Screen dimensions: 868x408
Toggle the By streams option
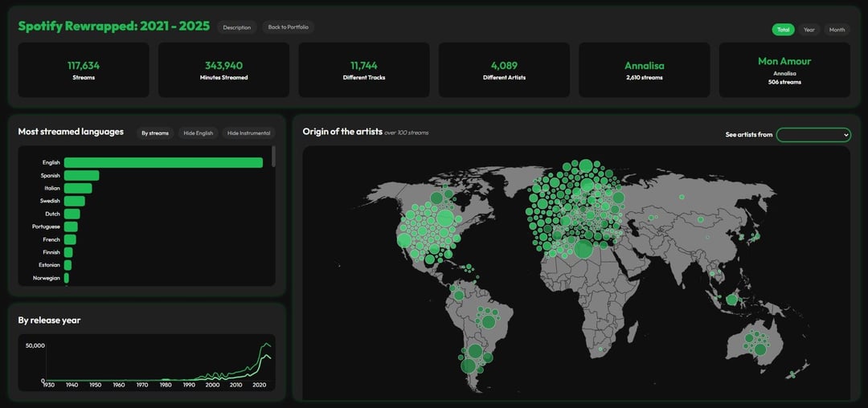tap(155, 133)
